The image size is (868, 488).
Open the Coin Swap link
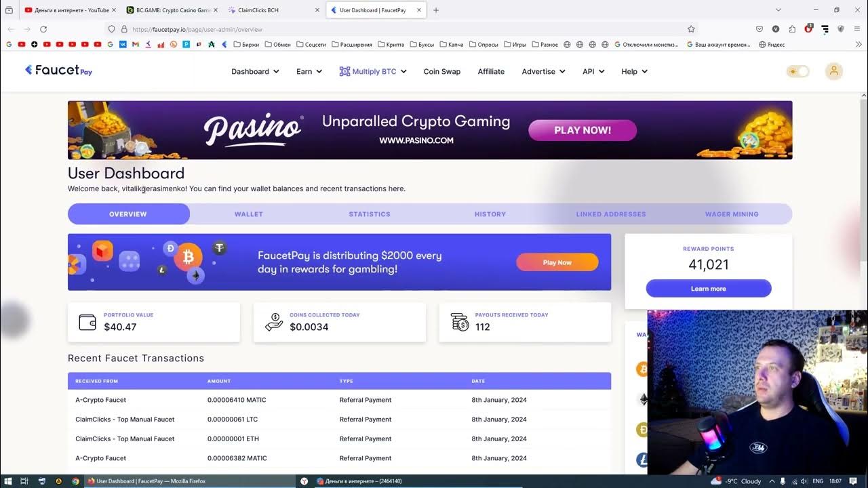tap(442, 71)
